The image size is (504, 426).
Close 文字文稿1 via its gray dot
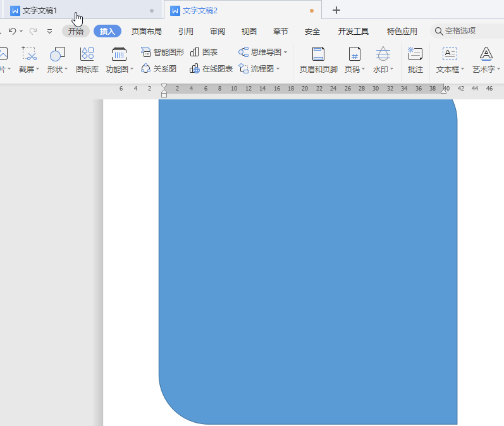pyautogui.click(x=152, y=11)
